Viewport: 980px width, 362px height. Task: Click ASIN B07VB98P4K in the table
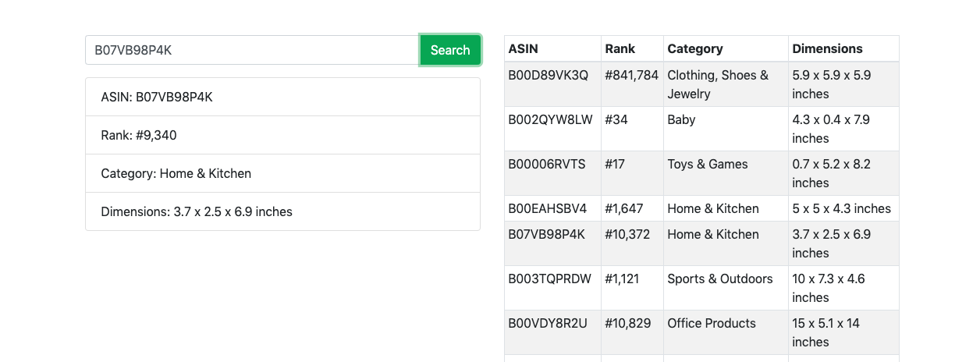pos(552,243)
